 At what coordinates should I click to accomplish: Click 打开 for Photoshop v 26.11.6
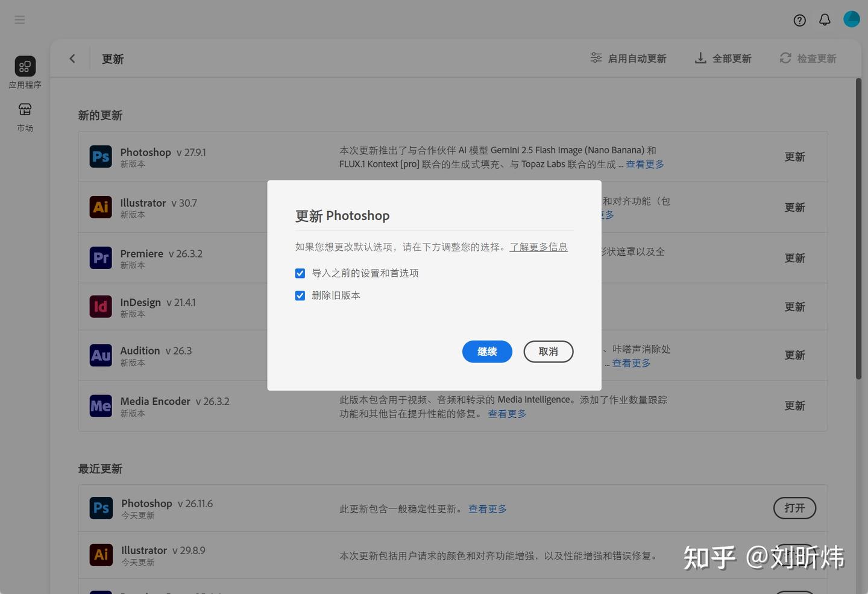click(795, 508)
